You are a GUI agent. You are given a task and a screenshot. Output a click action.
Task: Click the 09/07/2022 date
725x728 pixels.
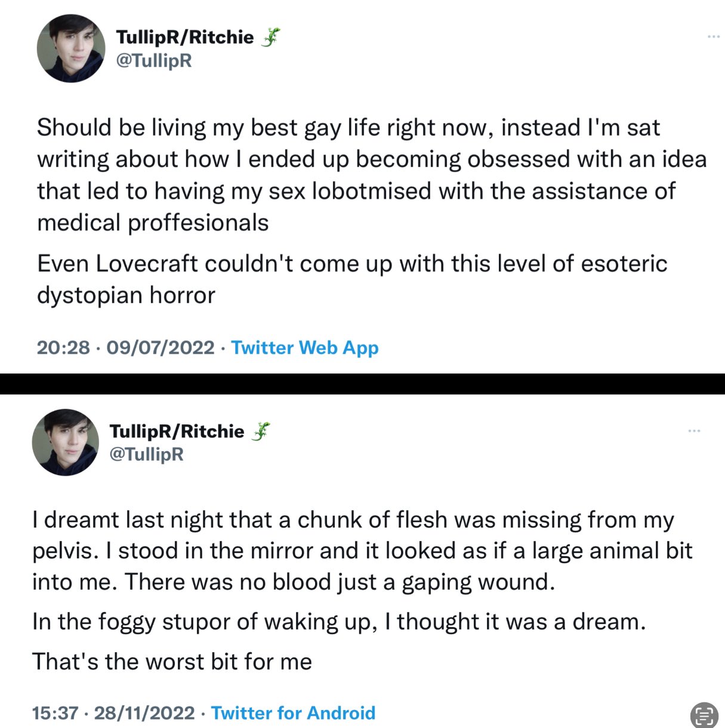click(x=161, y=347)
